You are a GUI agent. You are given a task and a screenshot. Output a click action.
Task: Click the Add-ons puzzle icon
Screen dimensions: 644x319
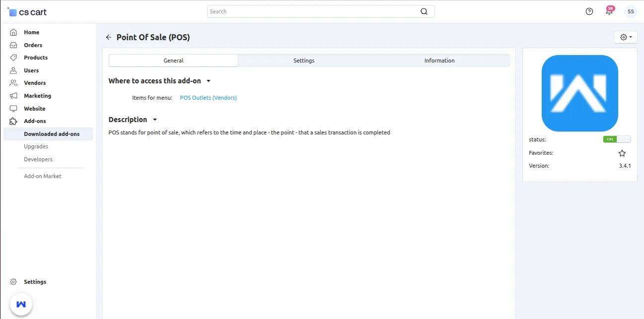[x=13, y=121]
